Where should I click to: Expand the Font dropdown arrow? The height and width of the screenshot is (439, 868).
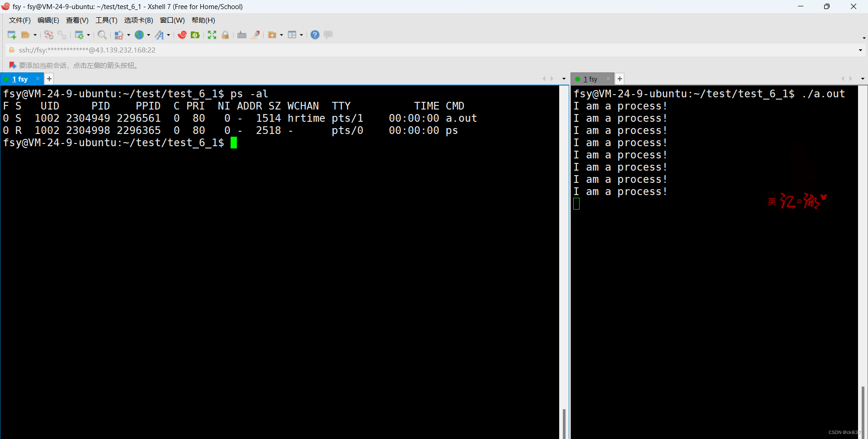click(168, 35)
